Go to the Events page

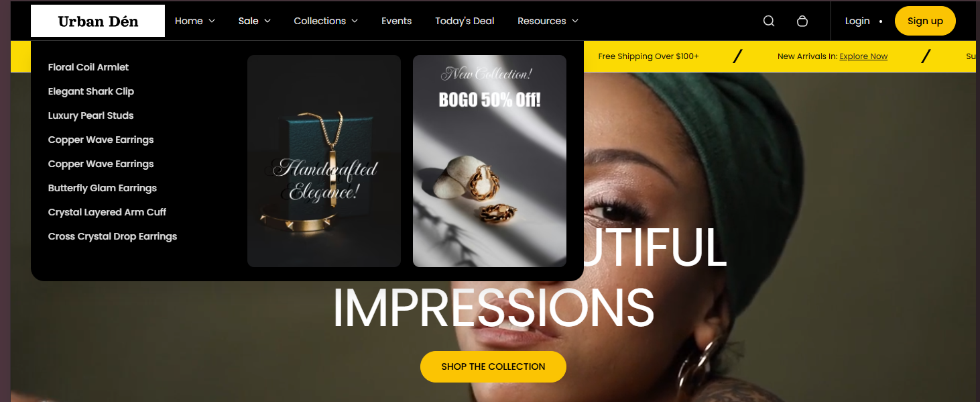pyautogui.click(x=397, y=21)
